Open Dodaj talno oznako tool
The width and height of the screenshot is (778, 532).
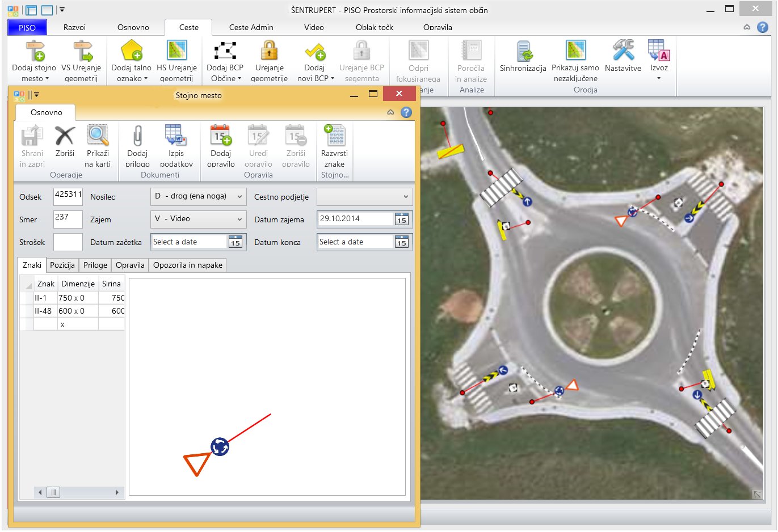[131, 51]
